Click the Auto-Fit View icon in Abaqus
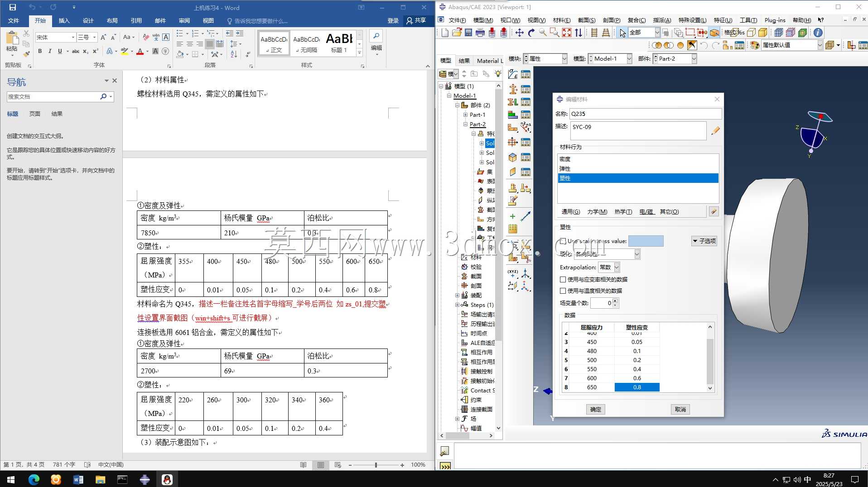The image size is (868, 487). [x=567, y=33]
